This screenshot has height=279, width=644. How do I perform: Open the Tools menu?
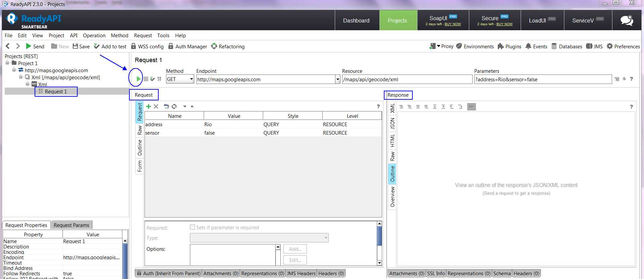(163, 35)
